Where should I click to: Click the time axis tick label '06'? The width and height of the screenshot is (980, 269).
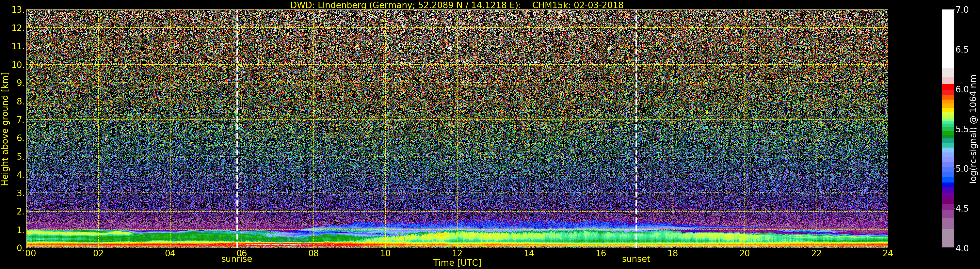pos(242,253)
